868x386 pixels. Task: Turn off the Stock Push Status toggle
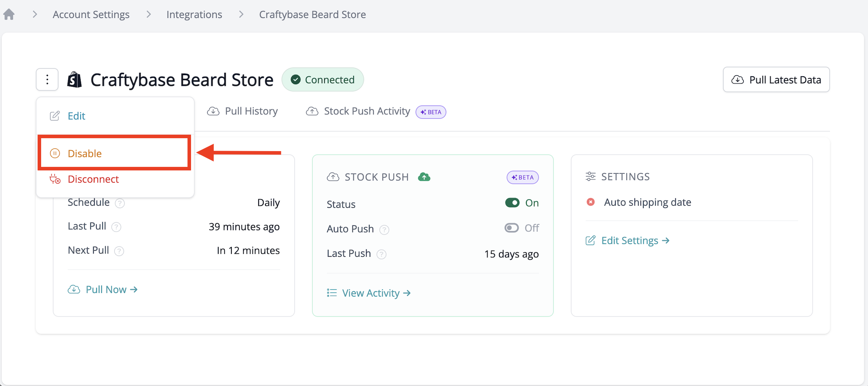pyautogui.click(x=512, y=203)
